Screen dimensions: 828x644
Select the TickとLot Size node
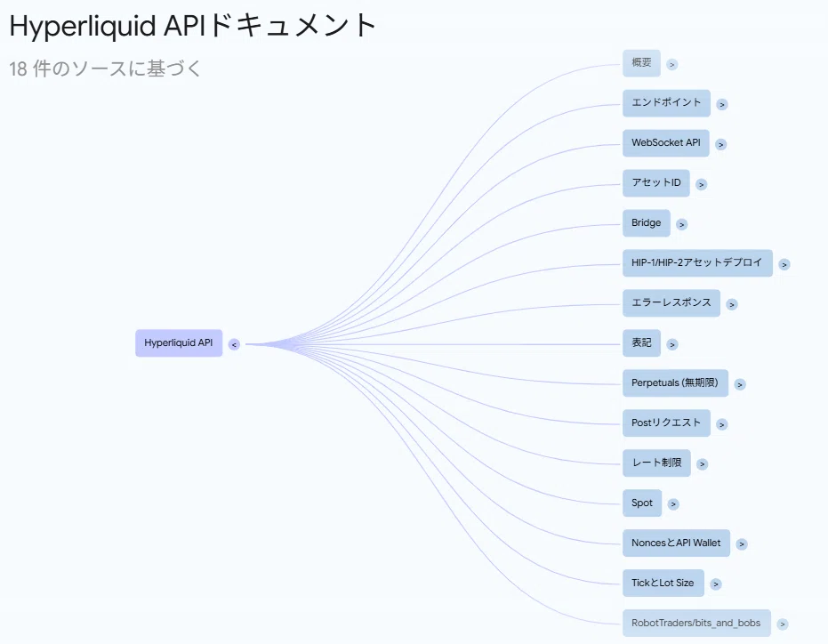tap(663, 583)
